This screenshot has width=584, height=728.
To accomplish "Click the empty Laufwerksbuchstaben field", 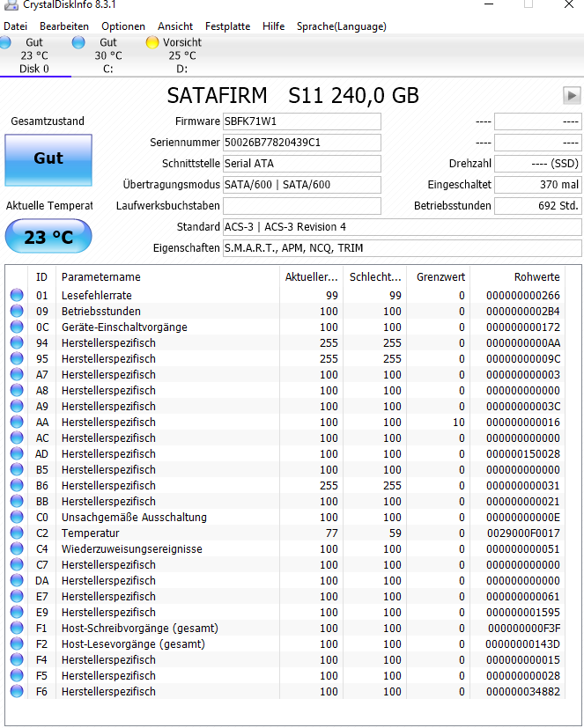I will 301,206.
